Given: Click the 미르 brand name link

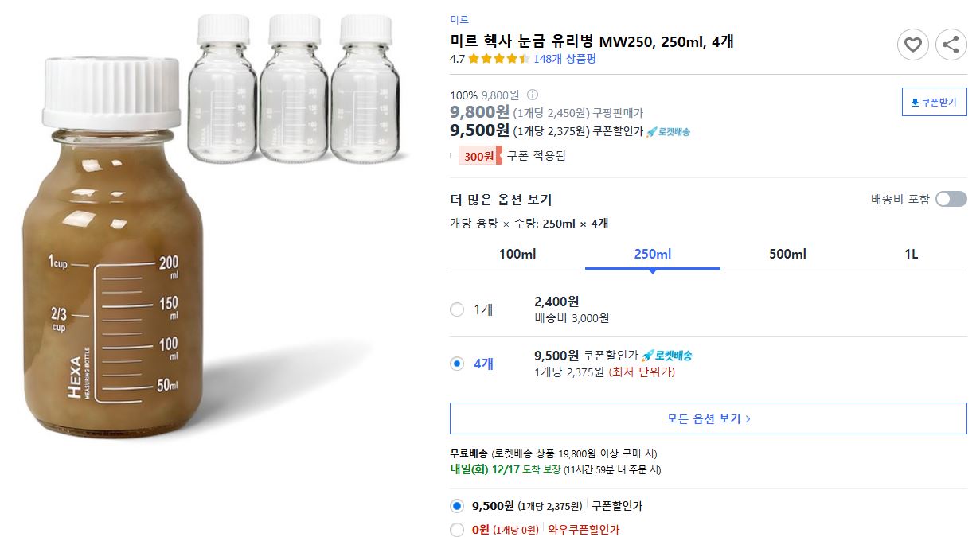Looking at the screenshot, I should tap(455, 18).
